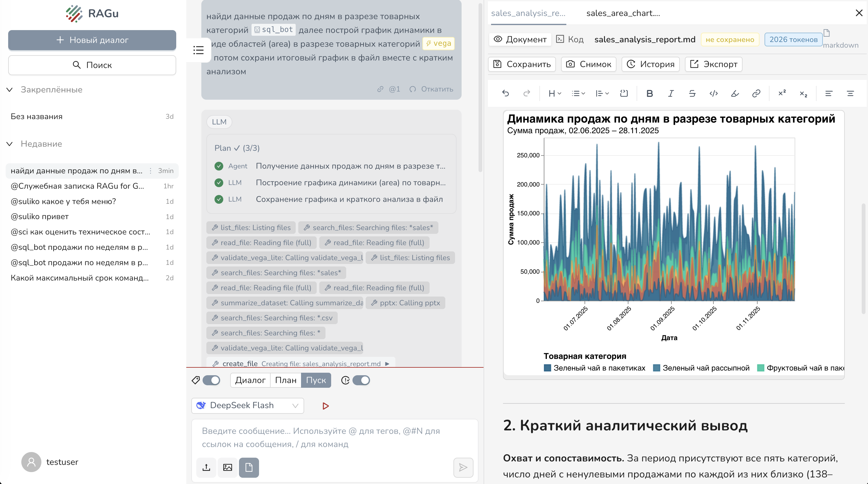Click the strikethrough formatting icon

point(692,93)
